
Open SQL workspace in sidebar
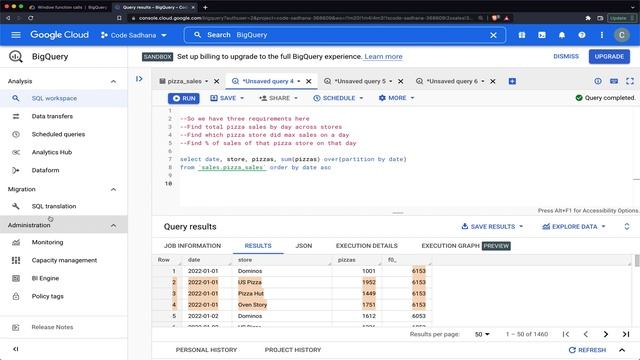pos(64,98)
